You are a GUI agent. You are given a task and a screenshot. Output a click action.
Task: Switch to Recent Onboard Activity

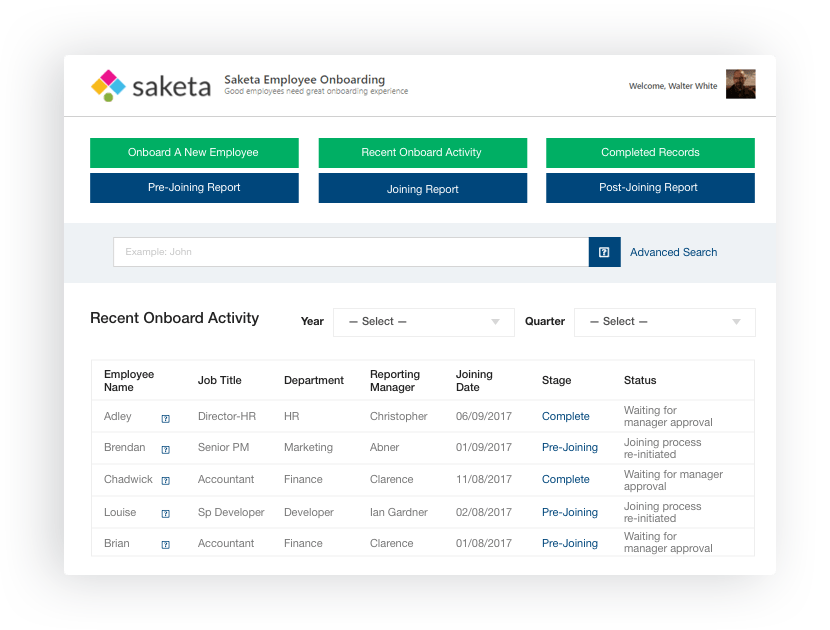pos(422,152)
